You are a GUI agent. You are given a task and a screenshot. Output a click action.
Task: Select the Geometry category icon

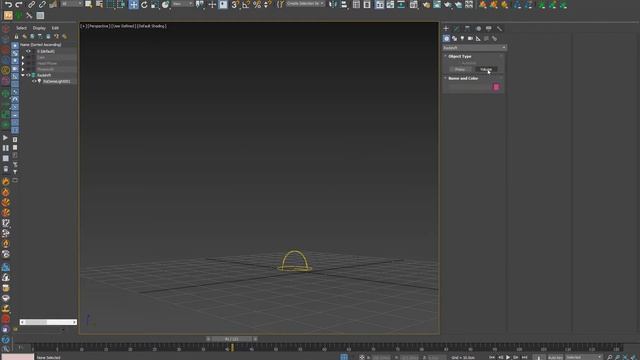click(x=446, y=38)
